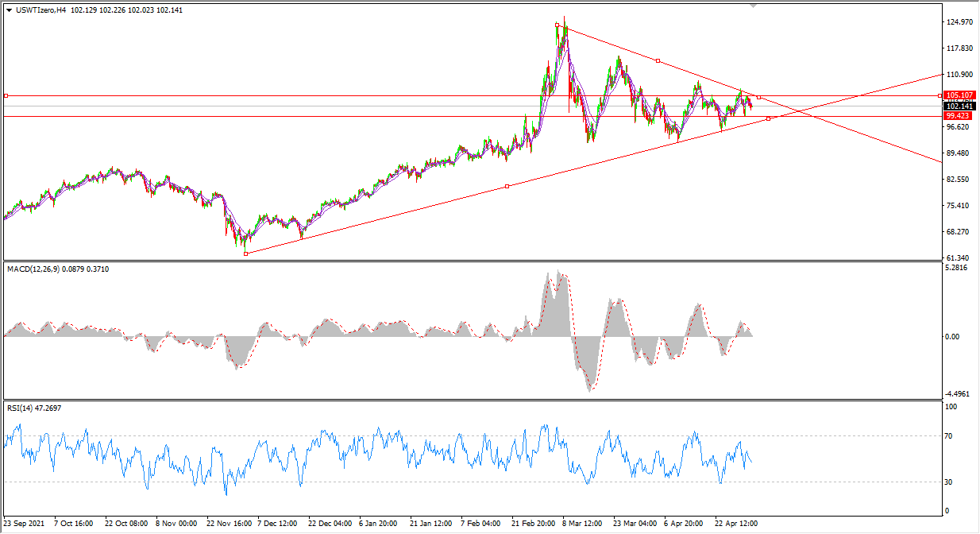
Task: Click the red 105.107 price label
Action: pyautogui.click(x=959, y=95)
